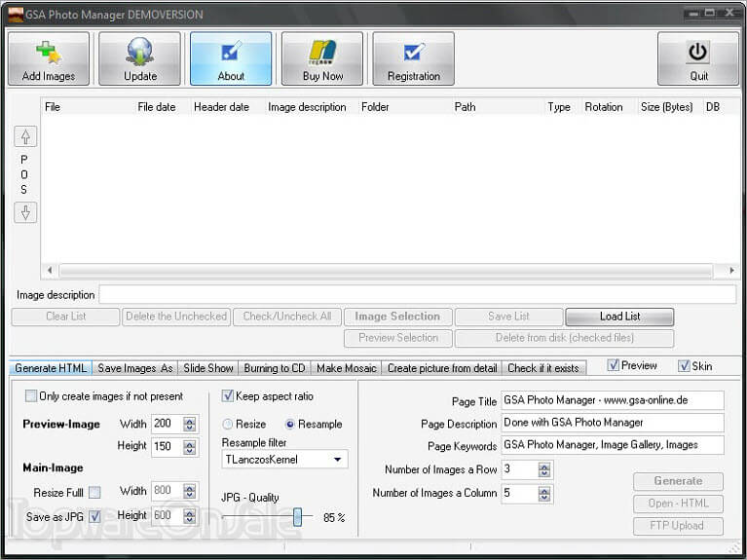The height and width of the screenshot is (560, 747).
Task: Click the horizontal scrollbar of the file list
Action: click(x=386, y=271)
